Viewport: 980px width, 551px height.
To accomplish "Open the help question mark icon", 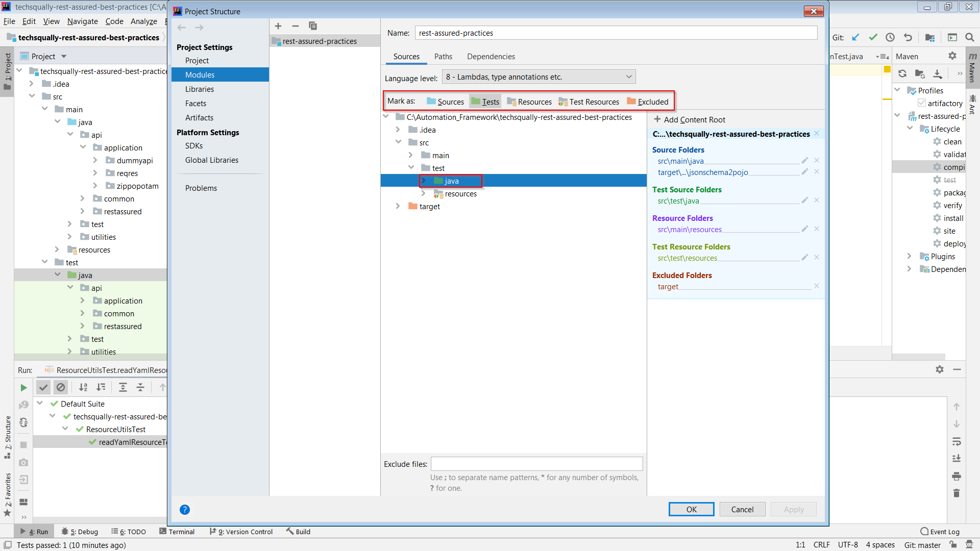I will pos(185,509).
